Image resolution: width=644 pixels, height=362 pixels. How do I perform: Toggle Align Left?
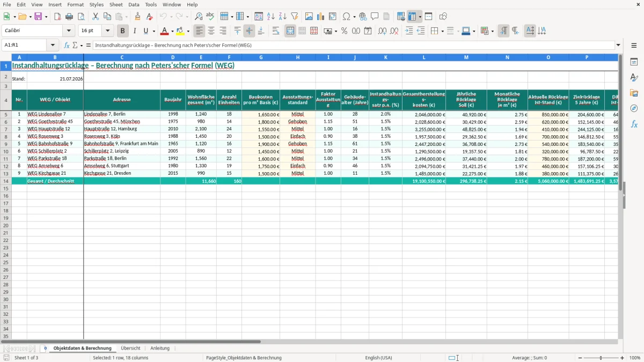coord(199,31)
